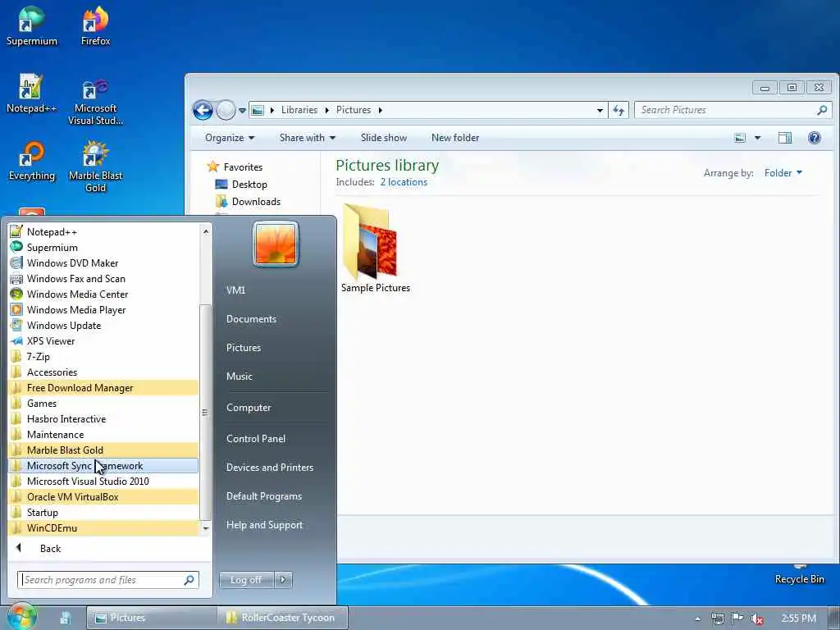Click the Explorer Back arrow button
840x630 pixels.
pos(203,111)
